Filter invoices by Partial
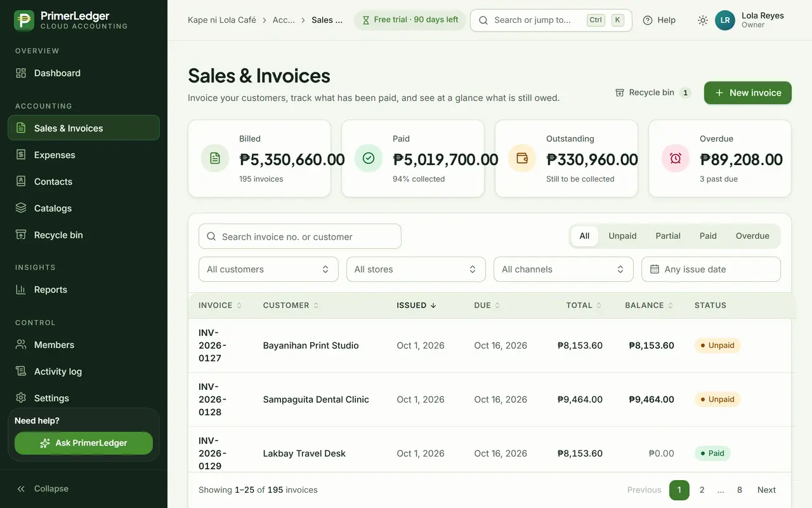Screen dimensions: 812x508 (668, 236)
